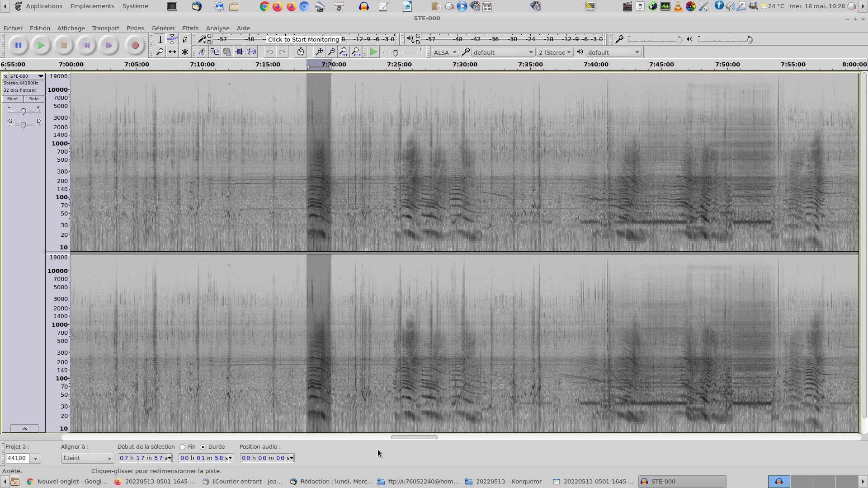Click the Zoom In magnifier icon

[319, 52]
